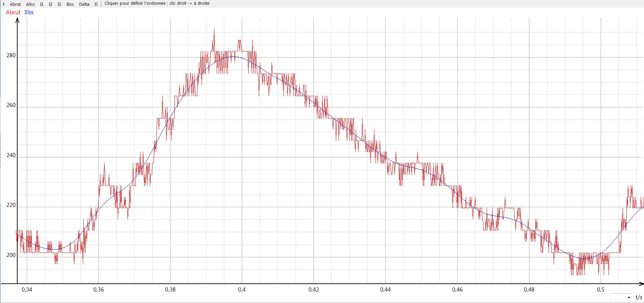This screenshot has height=303, width=644.
Task: Click the 240 label on the vertical axis
Action: (11, 155)
